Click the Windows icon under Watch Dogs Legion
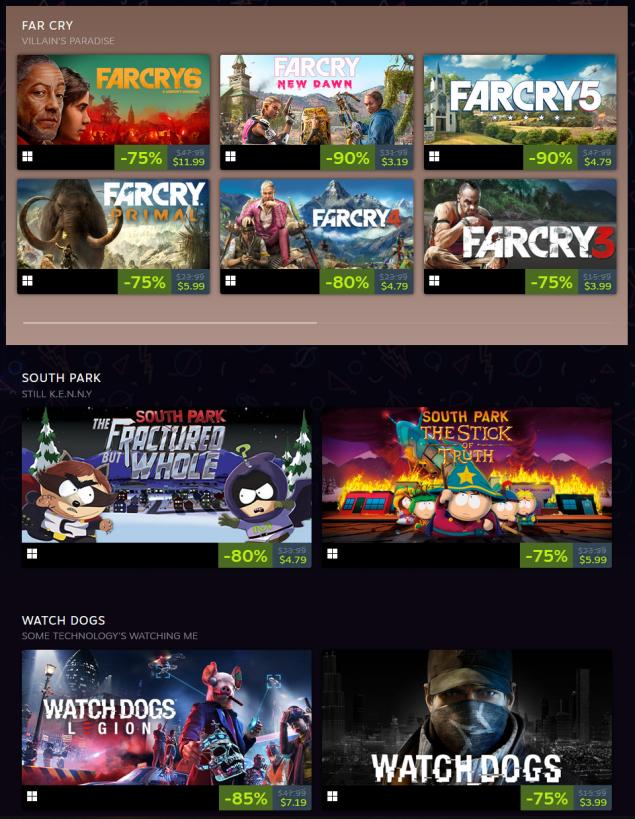635x819 pixels. point(32,797)
